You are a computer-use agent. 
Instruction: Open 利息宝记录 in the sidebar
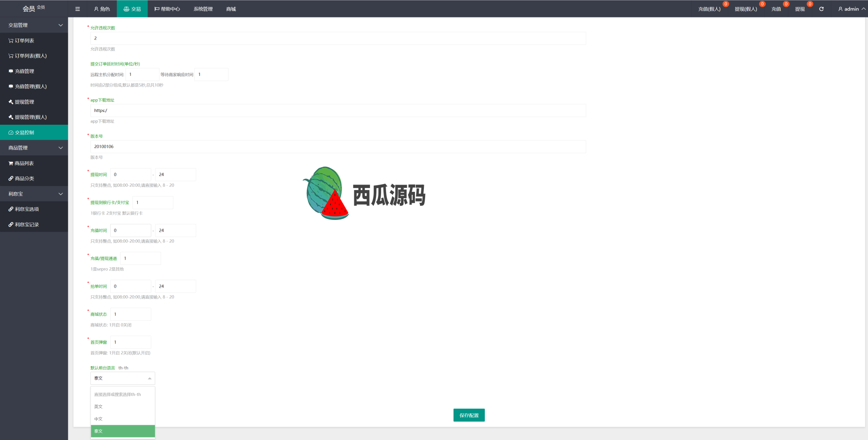[x=34, y=224]
